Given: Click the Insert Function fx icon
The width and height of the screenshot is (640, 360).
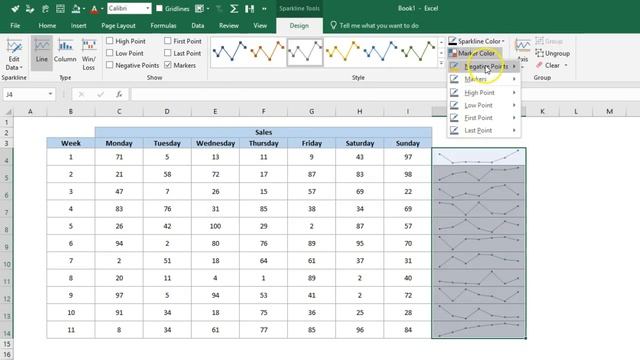Looking at the screenshot, I should pos(119,94).
